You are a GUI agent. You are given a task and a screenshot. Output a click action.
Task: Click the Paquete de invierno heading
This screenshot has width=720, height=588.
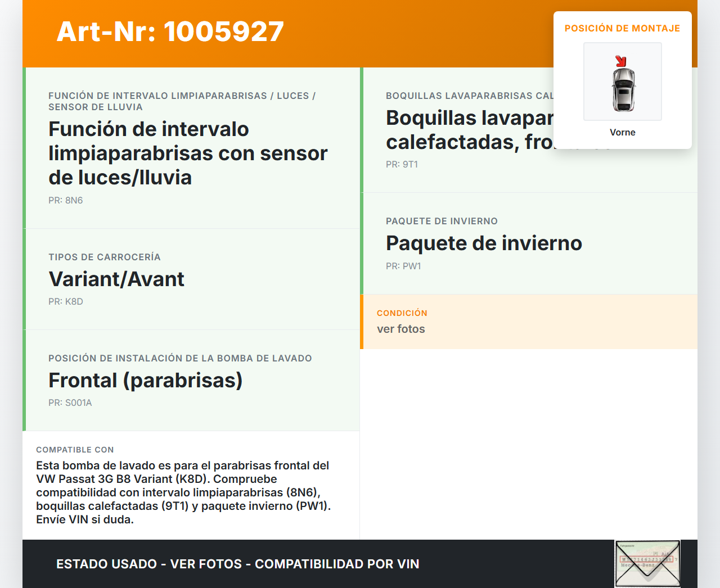[484, 243]
